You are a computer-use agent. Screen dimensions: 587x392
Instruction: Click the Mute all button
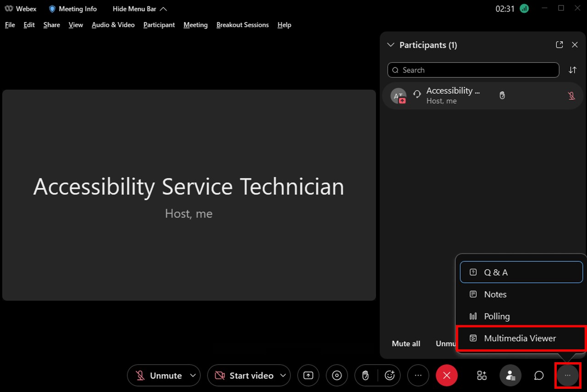point(406,343)
